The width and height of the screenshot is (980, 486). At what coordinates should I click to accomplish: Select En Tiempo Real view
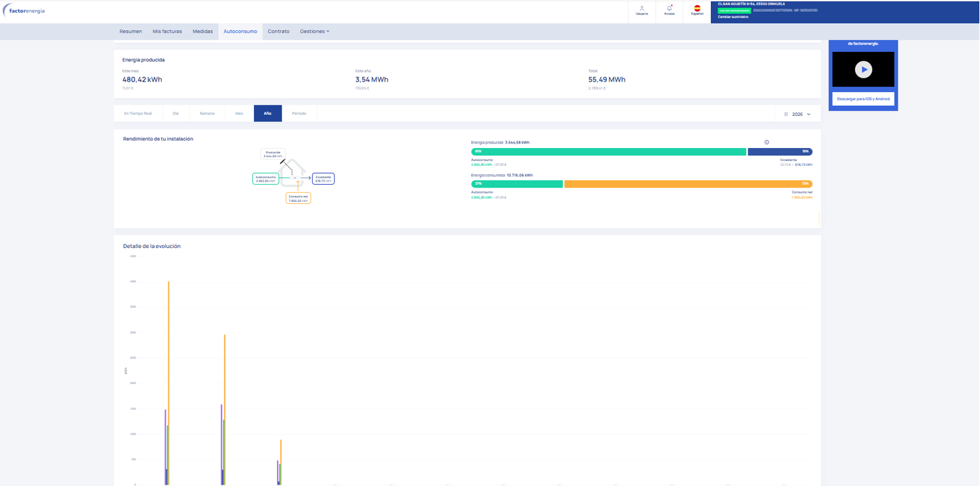tap(138, 113)
